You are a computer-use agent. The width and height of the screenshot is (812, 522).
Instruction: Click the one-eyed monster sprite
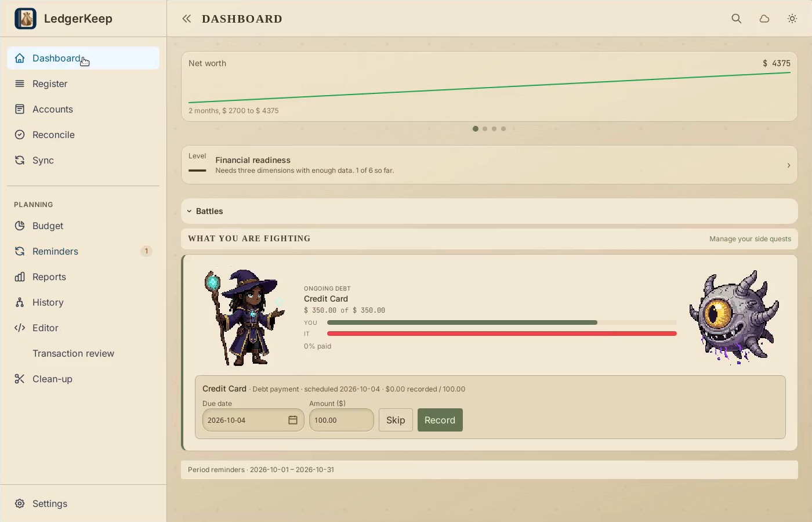point(734,317)
